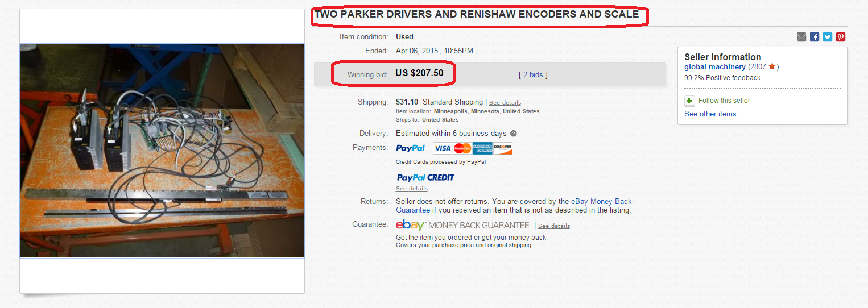The width and height of the screenshot is (868, 308).
Task: See details for money back guarantee
Action: coord(553,226)
